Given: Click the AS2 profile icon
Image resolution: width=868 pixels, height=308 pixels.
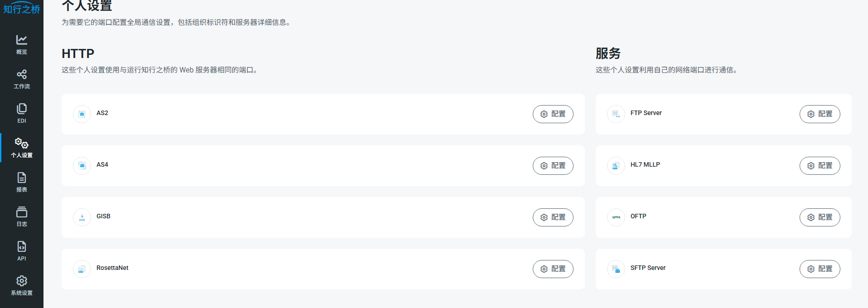Looking at the screenshot, I should pyautogui.click(x=82, y=114).
